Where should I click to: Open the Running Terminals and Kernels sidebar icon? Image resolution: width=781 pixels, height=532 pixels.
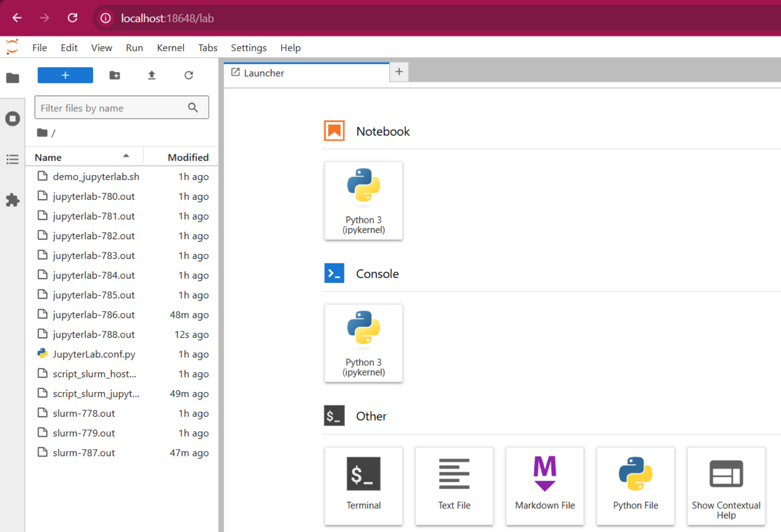point(13,119)
